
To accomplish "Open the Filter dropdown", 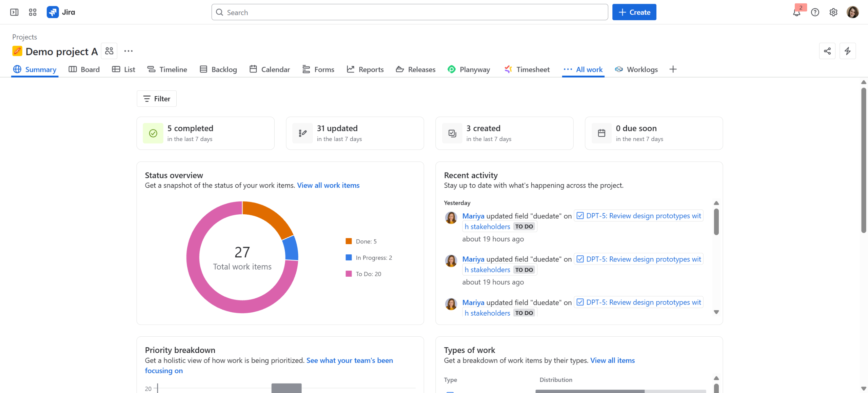I will (157, 99).
